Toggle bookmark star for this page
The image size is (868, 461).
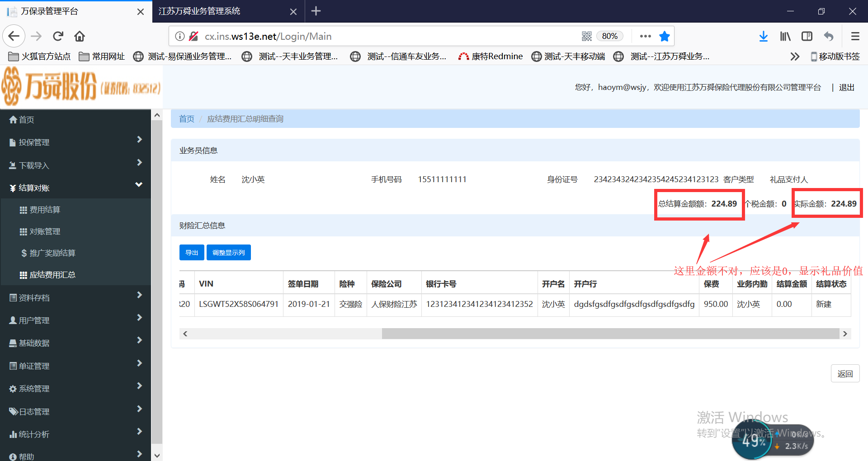click(x=665, y=36)
